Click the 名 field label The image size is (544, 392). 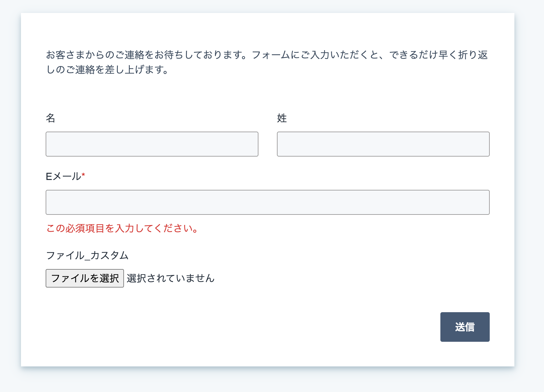[51, 118]
